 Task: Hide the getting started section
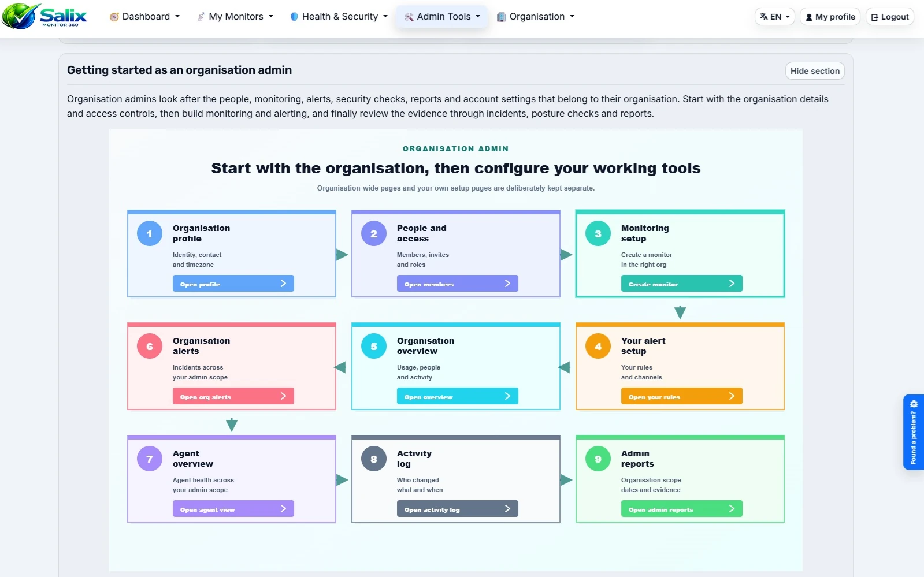click(x=815, y=71)
